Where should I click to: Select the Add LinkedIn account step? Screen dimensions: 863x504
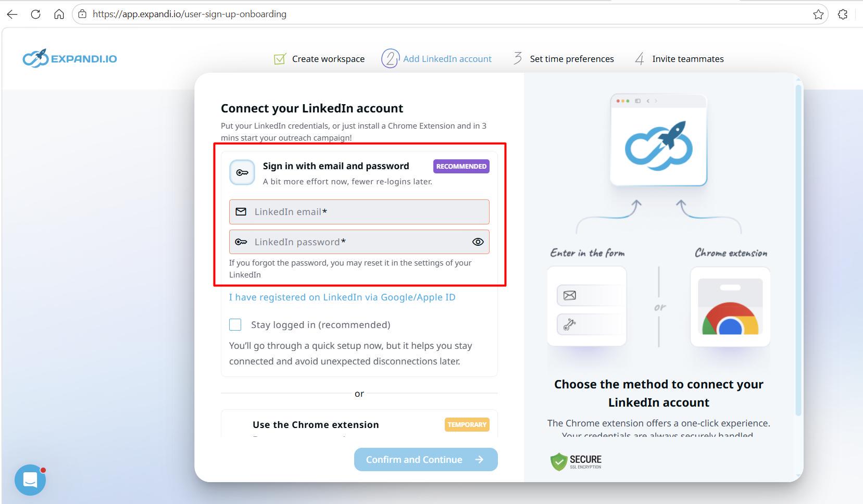point(447,58)
